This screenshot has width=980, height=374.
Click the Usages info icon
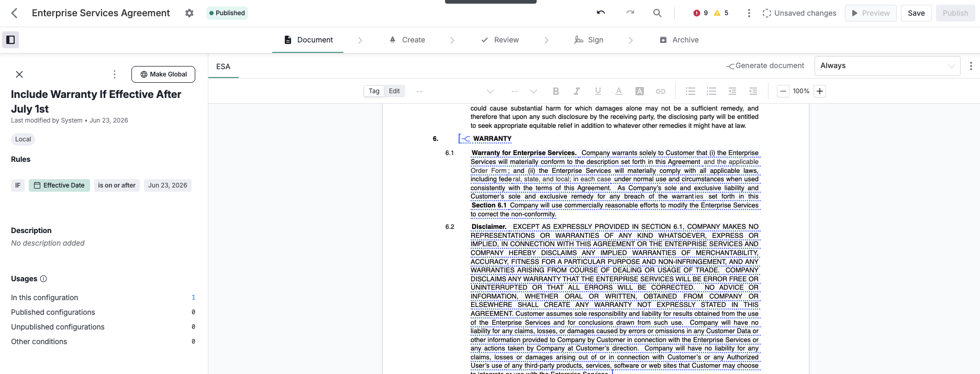point(43,279)
